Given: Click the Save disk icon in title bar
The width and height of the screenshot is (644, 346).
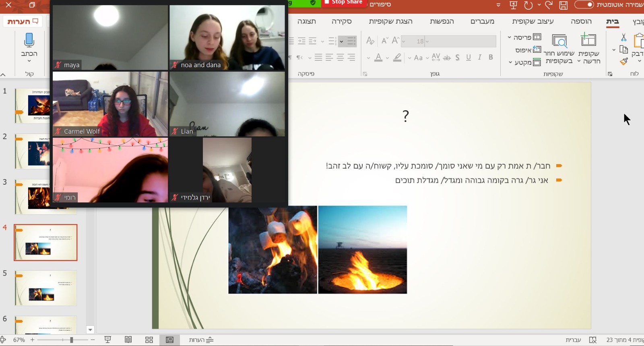Looking at the screenshot, I should (x=563, y=5).
